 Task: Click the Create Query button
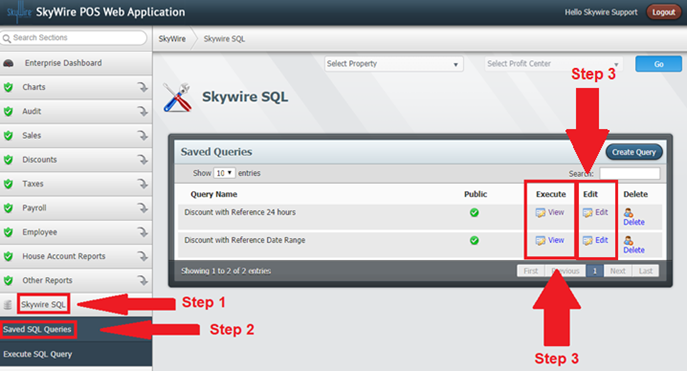pos(634,152)
